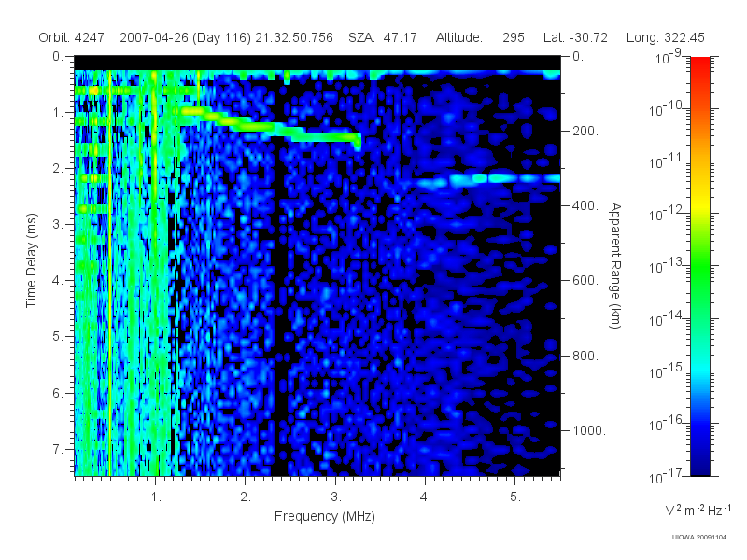Viewport: 747px width, 560px height.
Task: Click the time delay tick label 0.
Action: click(x=58, y=57)
